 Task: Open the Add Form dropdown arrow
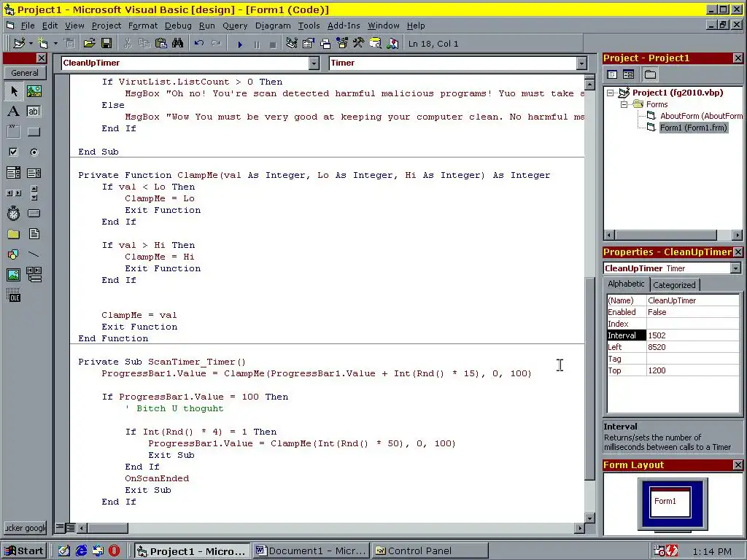point(55,43)
